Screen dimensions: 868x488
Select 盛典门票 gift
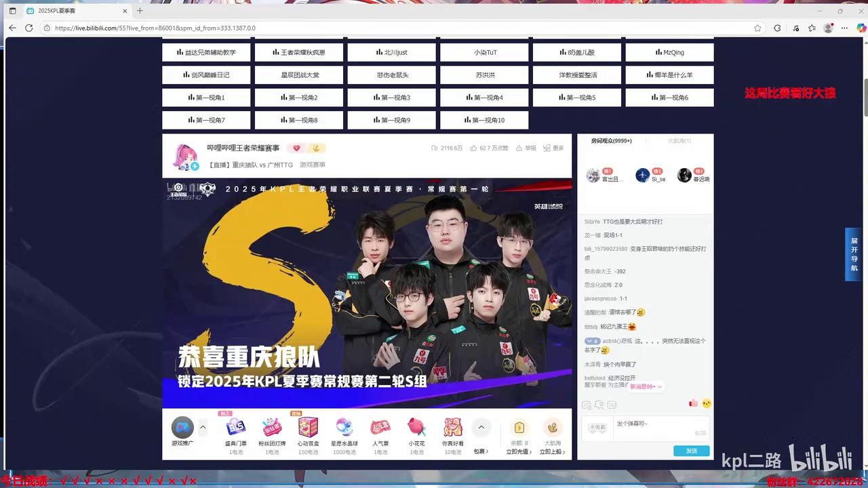[236, 434]
